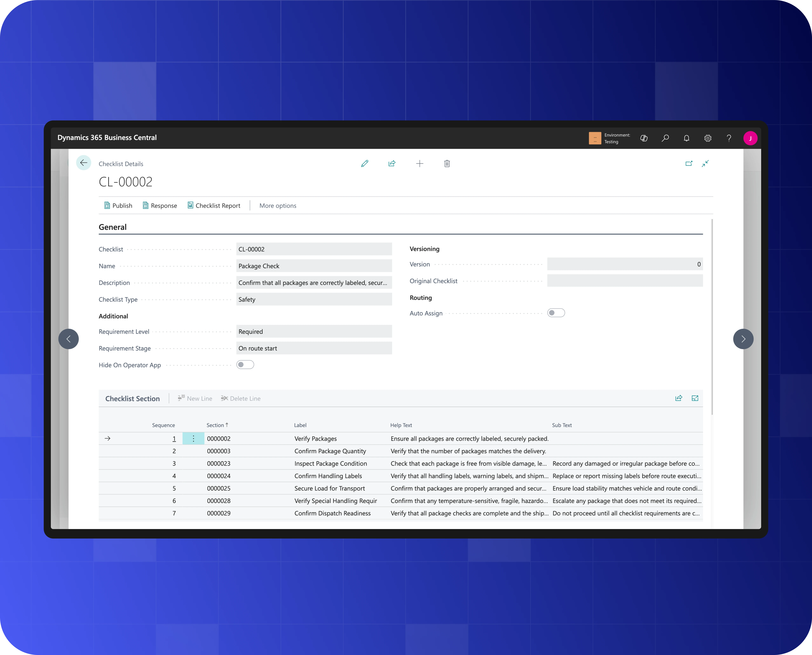Go back using the back arrow
The height and width of the screenshot is (655, 812).
[83, 163]
